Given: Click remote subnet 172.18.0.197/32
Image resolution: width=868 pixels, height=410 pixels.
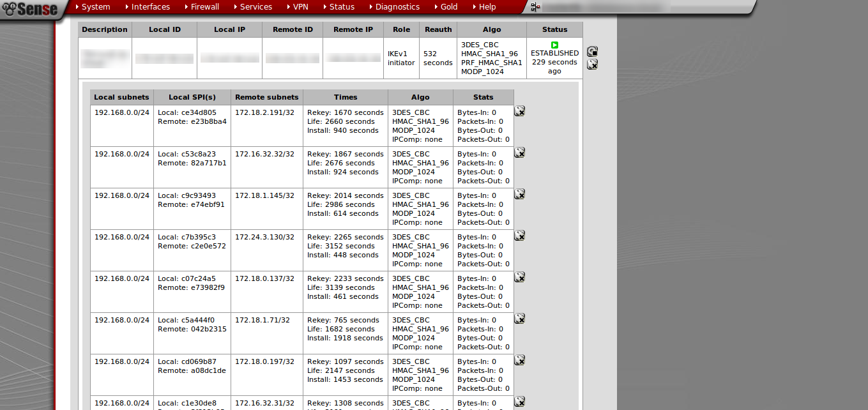Looking at the screenshot, I should click(x=264, y=361).
